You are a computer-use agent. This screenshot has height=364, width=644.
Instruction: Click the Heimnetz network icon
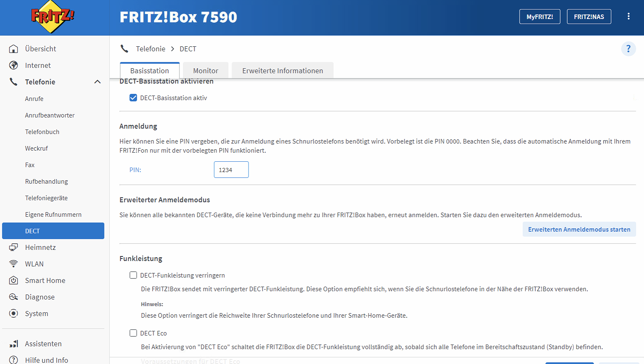(14, 247)
